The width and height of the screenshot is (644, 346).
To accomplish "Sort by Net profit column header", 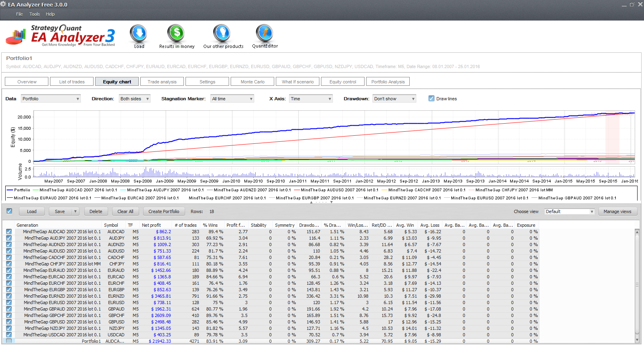I will coord(151,225).
